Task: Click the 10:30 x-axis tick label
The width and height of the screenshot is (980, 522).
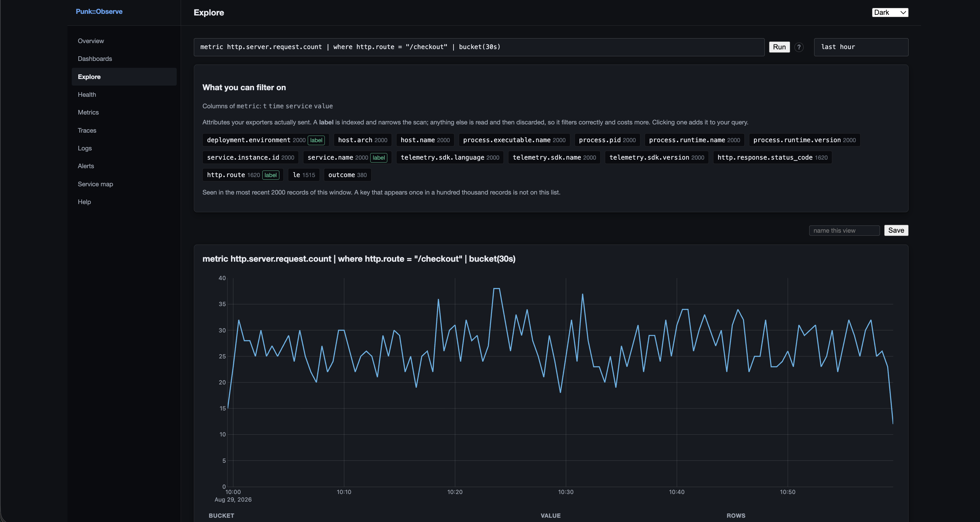Action: click(x=566, y=492)
